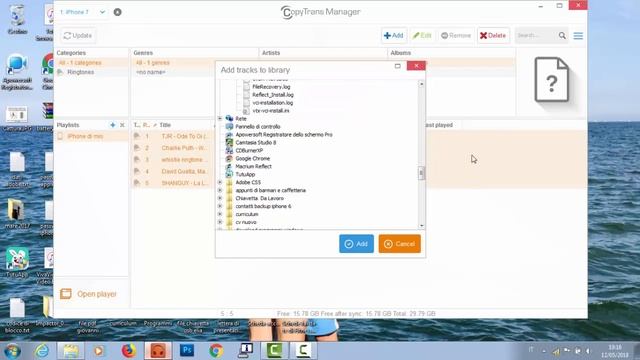Open TutuApp desktop shortcut
Image resolution: width=640 pixels, height=360 pixels.
pyautogui.click(x=17, y=263)
